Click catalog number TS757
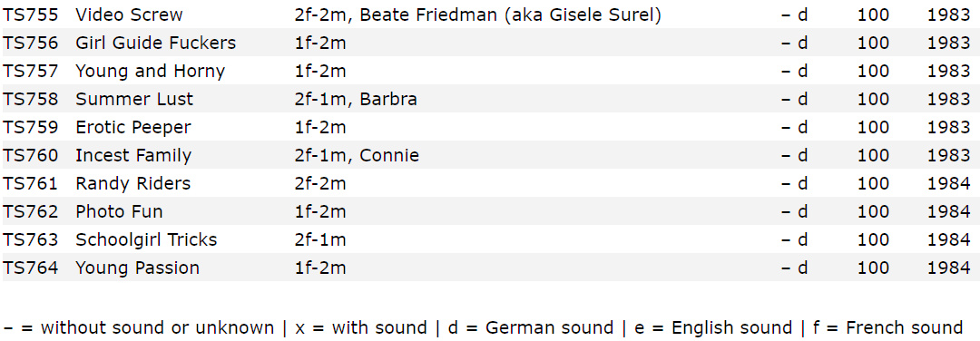This screenshot has width=980, height=341. click(31, 72)
